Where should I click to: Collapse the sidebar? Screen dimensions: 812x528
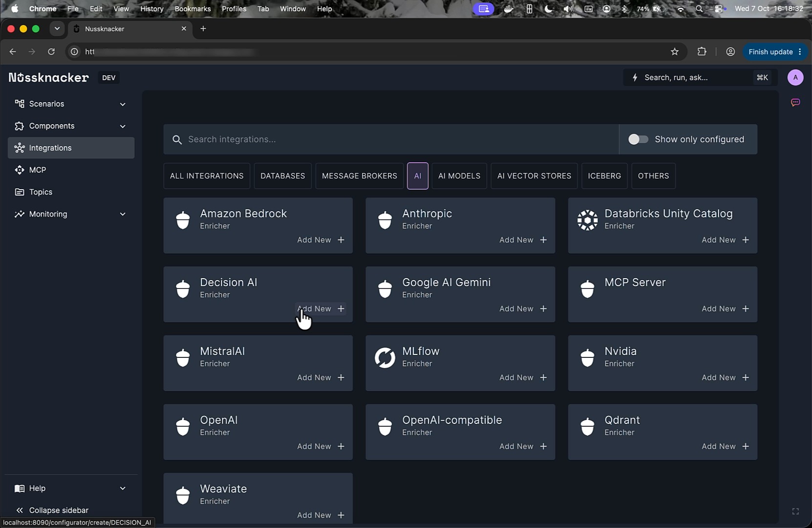click(52, 510)
